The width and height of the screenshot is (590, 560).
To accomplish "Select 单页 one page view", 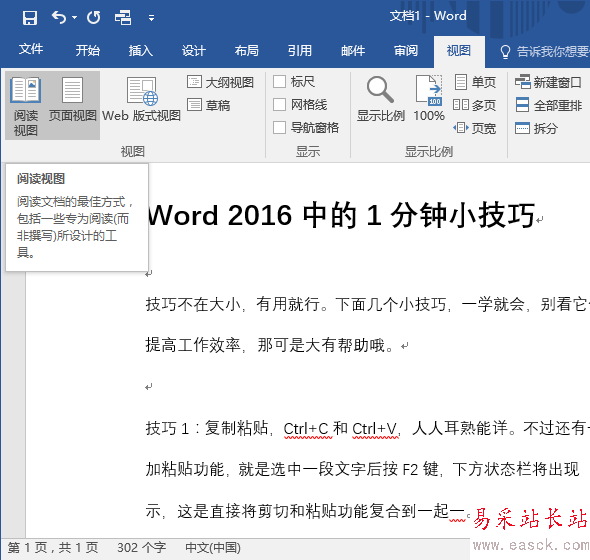I will coord(475,82).
